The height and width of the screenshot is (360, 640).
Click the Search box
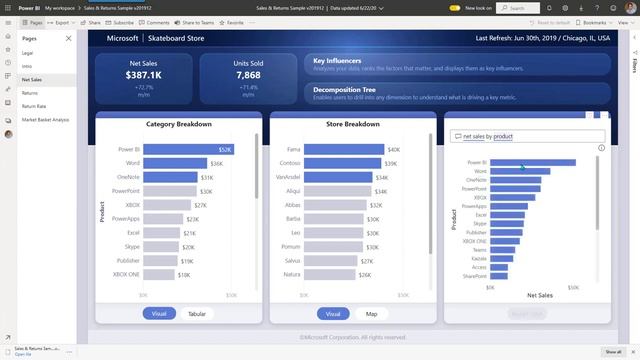click(518, 8)
